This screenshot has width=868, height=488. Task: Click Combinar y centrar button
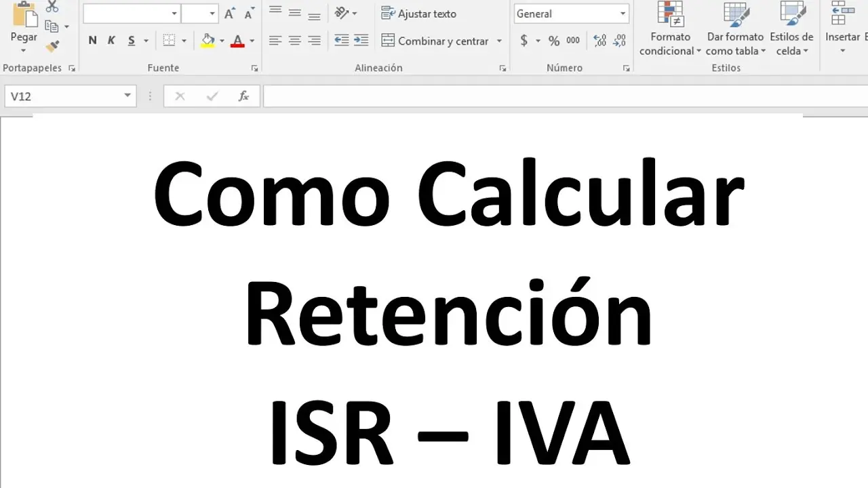[435, 41]
